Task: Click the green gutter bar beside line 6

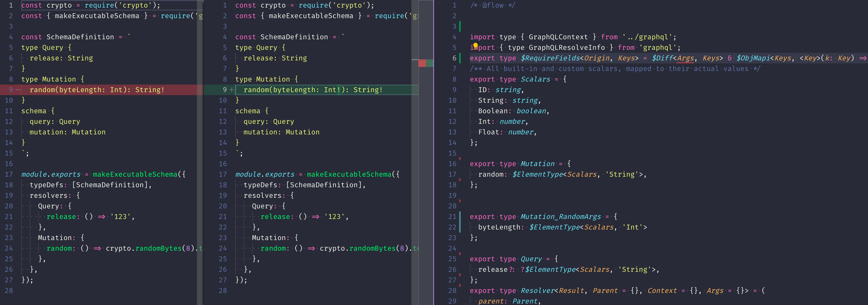Action: (460, 58)
